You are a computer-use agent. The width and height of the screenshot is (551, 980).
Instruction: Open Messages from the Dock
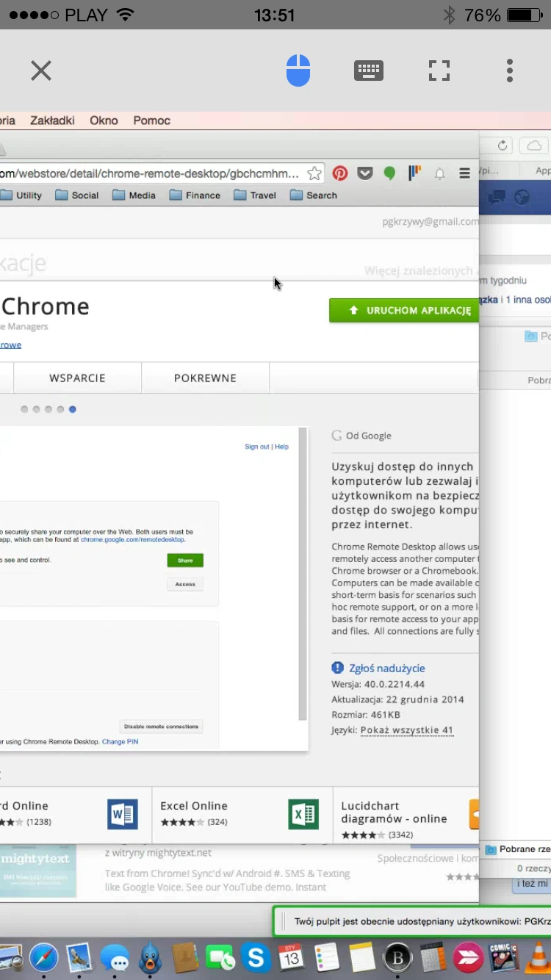[115, 958]
